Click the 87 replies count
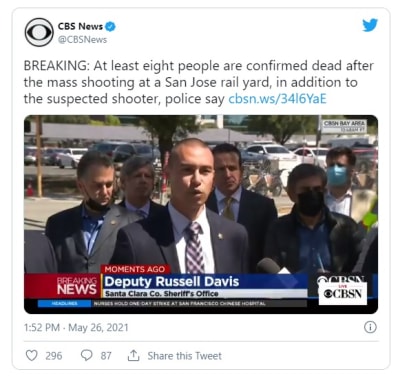 point(106,356)
